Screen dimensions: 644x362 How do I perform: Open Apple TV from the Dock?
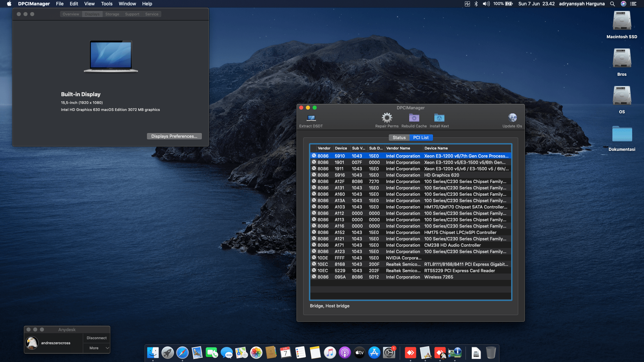[x=360, y=353]
